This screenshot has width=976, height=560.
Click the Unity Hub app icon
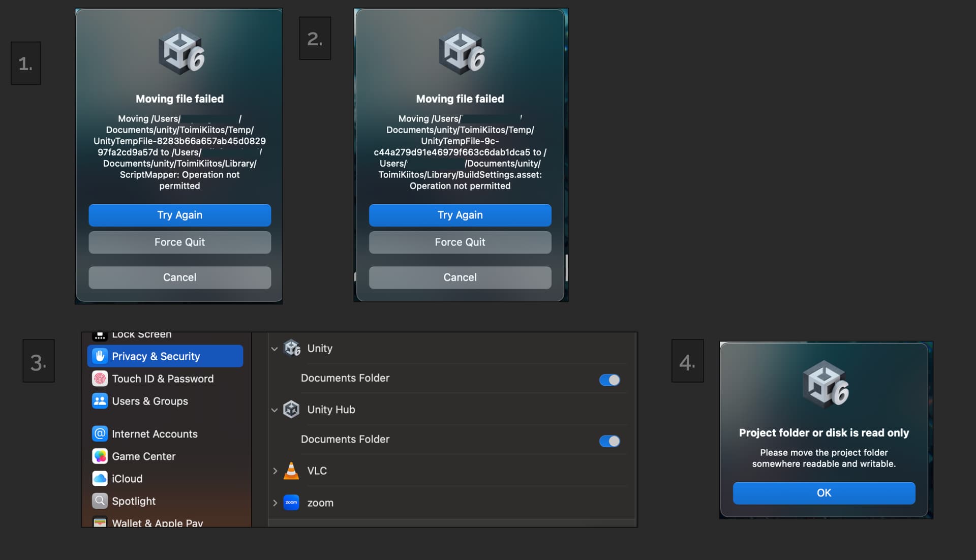[291, 410]
